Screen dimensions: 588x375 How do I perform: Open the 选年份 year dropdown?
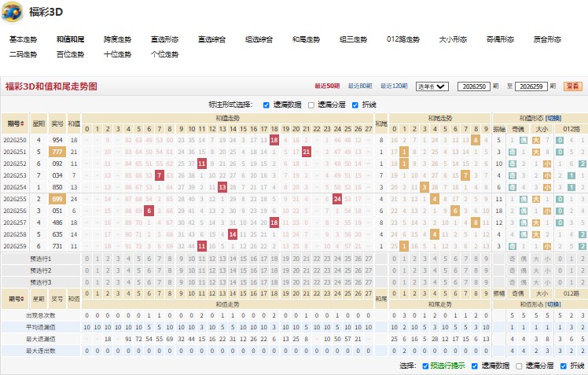432,86
